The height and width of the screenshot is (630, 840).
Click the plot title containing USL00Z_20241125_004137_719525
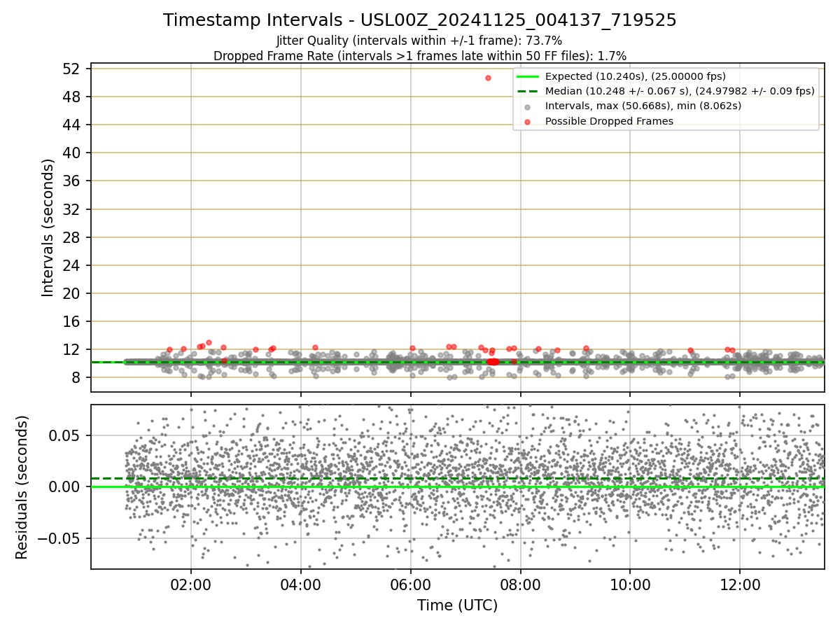[x=420, y=20]
